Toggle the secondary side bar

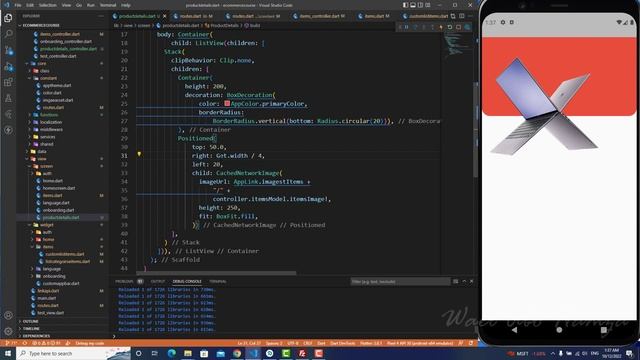[420, 5]
